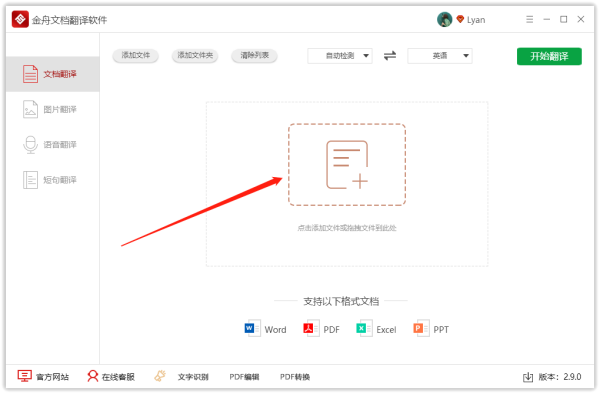Click the document icon beside 文档翻译
600x394 pixels.
pyautogui.click(x=30, y=74)
